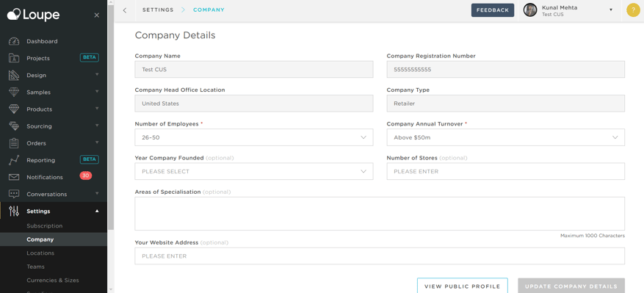Click the Company Registration Number field
This screenshot has height=293, width=644.
506,70
